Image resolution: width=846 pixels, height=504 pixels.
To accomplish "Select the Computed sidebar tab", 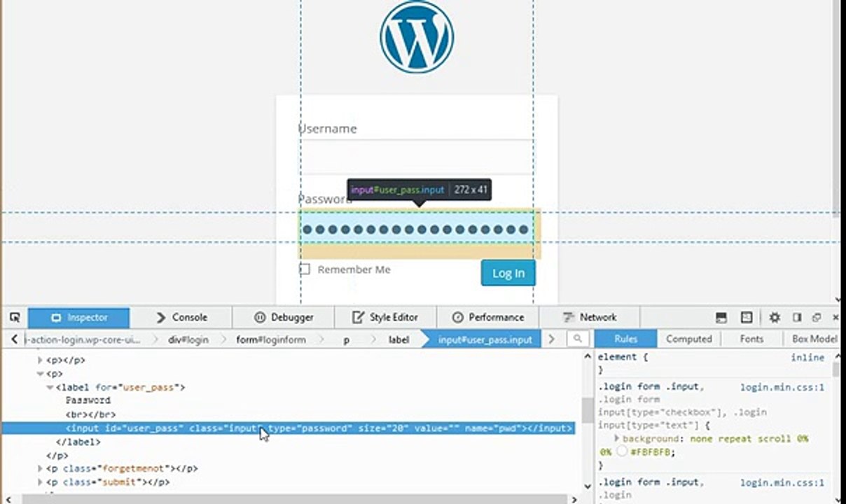I will pos(689,339).
